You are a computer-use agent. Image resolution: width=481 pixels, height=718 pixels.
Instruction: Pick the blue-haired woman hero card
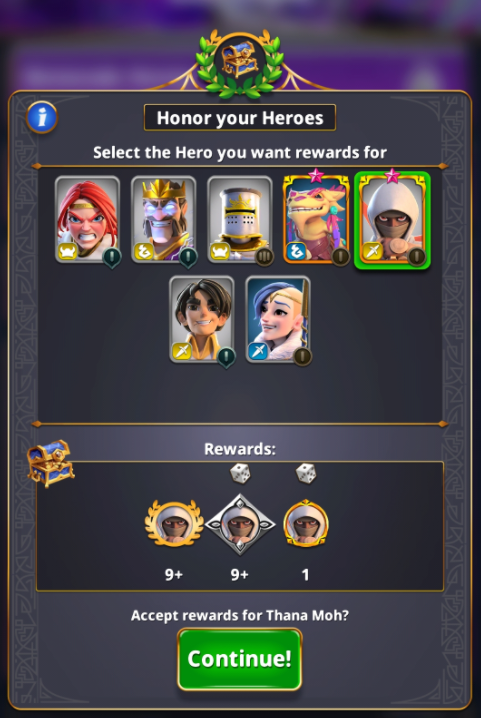pyautogui.click(x=278, y=319)
